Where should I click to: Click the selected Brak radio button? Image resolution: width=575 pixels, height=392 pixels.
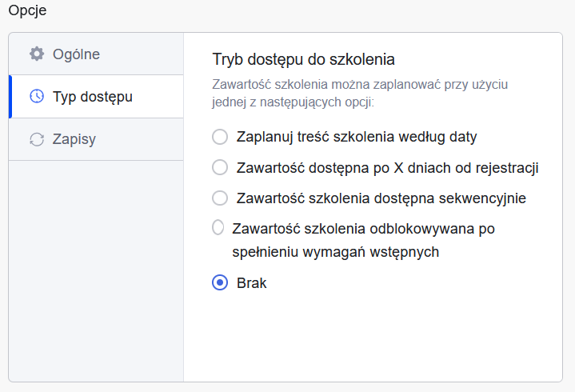tap(220, 283)
